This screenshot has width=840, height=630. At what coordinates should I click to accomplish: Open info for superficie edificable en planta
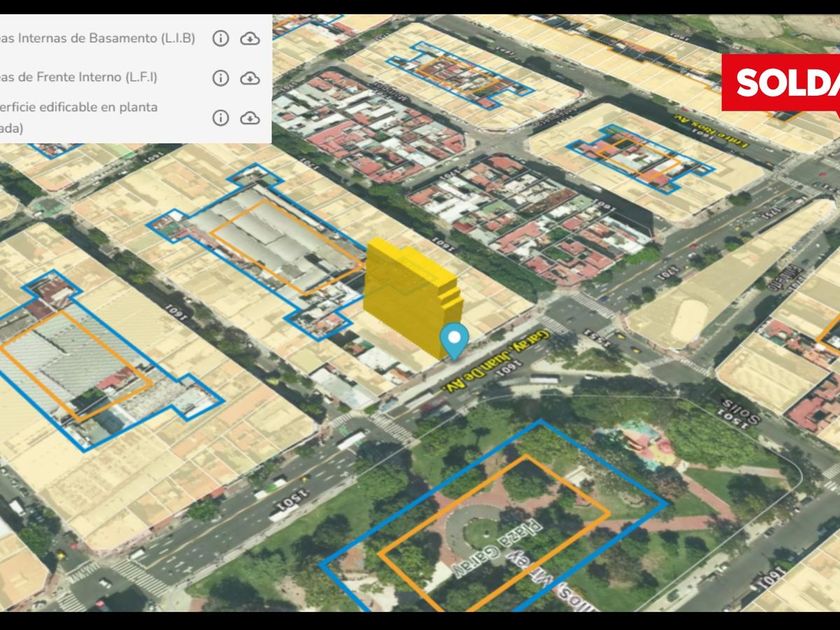[x=221, y=117]
